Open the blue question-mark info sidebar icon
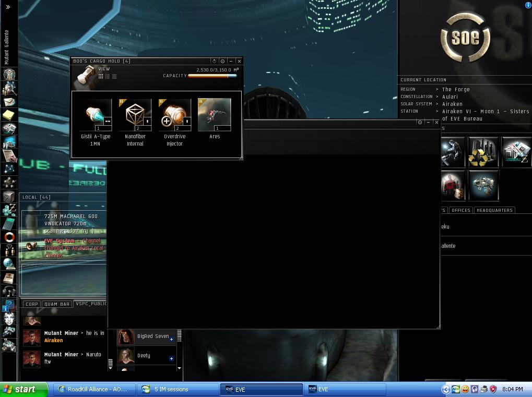This screenshot has height=397, width=532. [x=8, y=306]
